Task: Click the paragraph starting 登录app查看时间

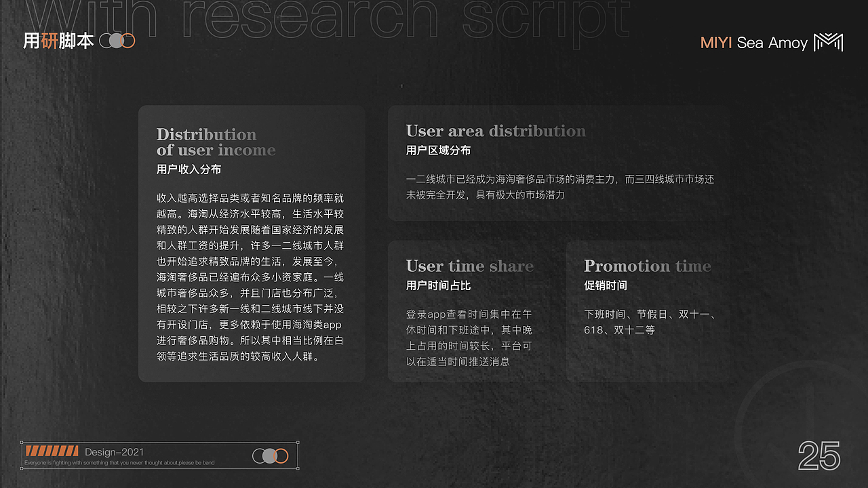Action: (x=469, y=338)
